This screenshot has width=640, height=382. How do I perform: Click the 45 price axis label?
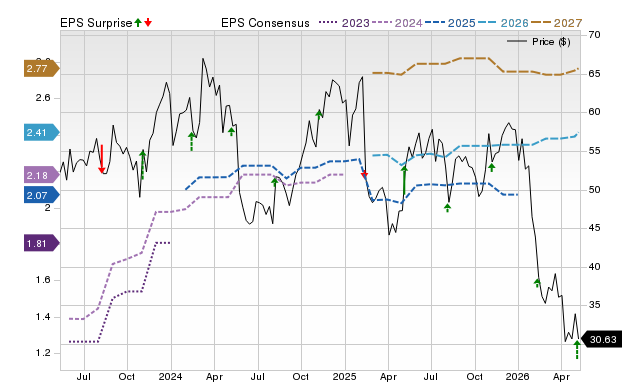pyautogui.click(x=594, y=228)
